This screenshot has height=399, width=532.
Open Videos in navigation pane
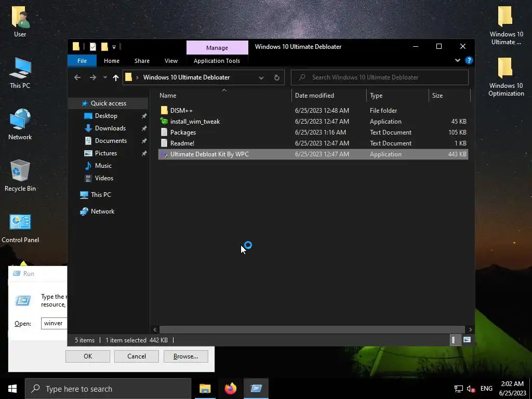(x=104, y=178)
